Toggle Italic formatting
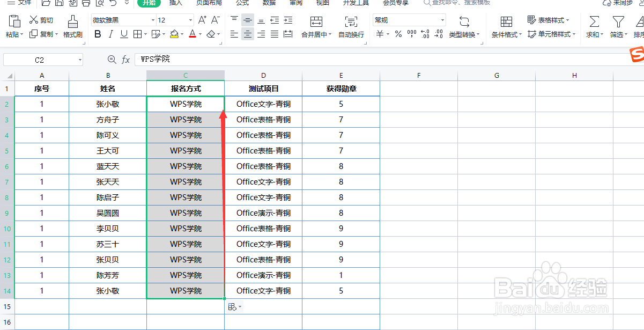 click(112, 34)
